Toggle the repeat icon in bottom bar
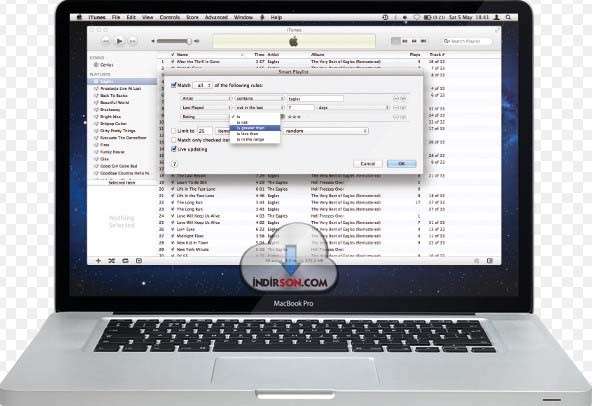The width and height of the screenshot is (592, 406). [x=125, y=261]
